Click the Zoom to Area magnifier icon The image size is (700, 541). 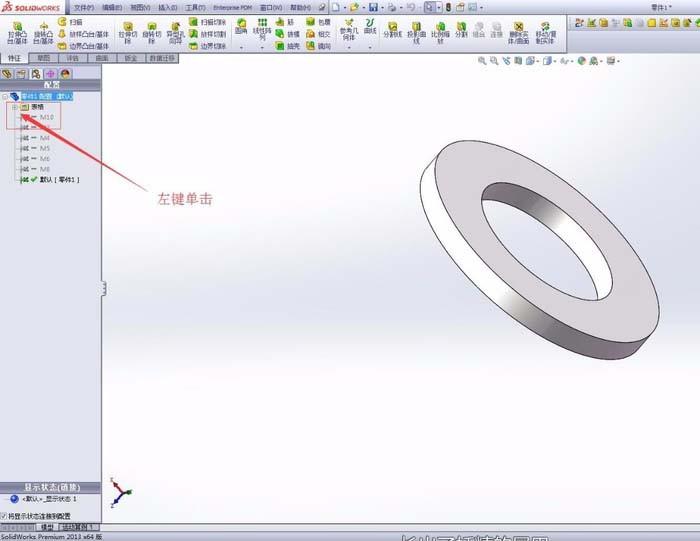click(494, 61)
